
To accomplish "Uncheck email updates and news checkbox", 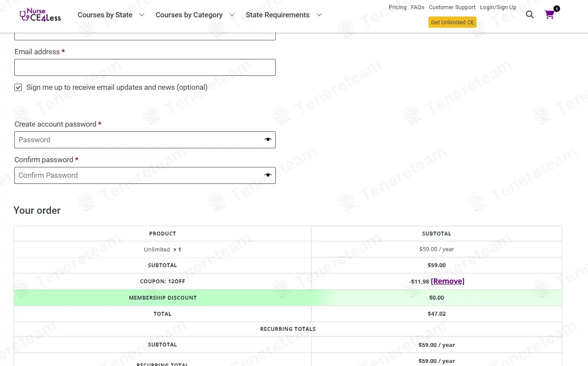I will point(18,88).
